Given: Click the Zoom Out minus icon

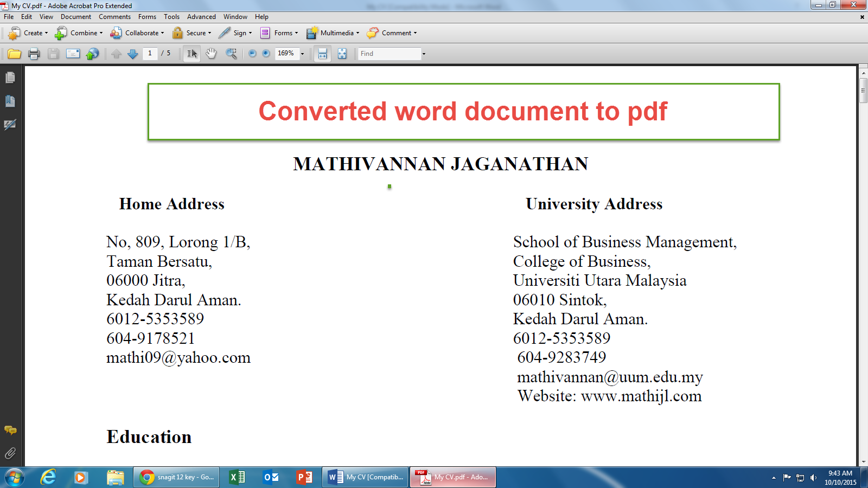Looking at the screenshot, I should pos(252,53).
